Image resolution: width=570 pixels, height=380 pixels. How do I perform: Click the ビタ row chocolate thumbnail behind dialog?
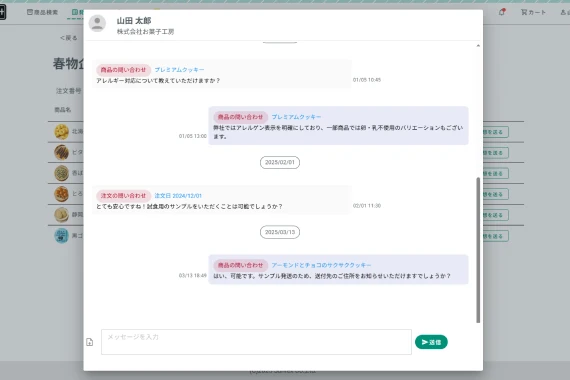(x=61, y=152)
